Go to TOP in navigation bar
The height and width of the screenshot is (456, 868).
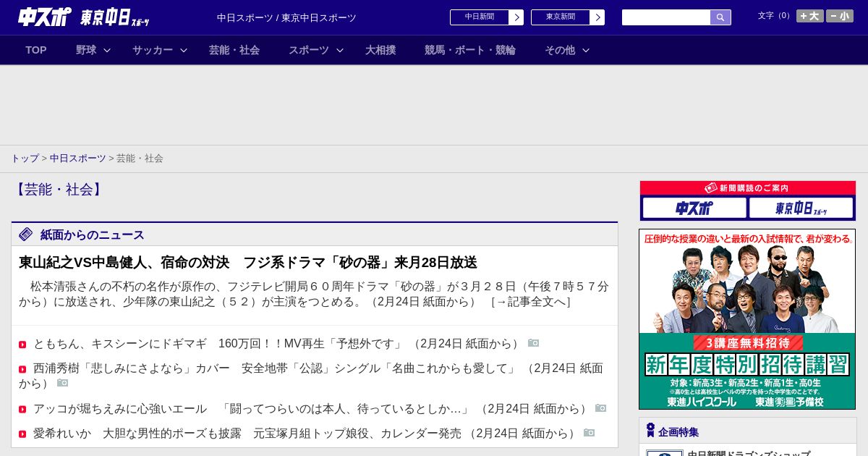point(36,50)
